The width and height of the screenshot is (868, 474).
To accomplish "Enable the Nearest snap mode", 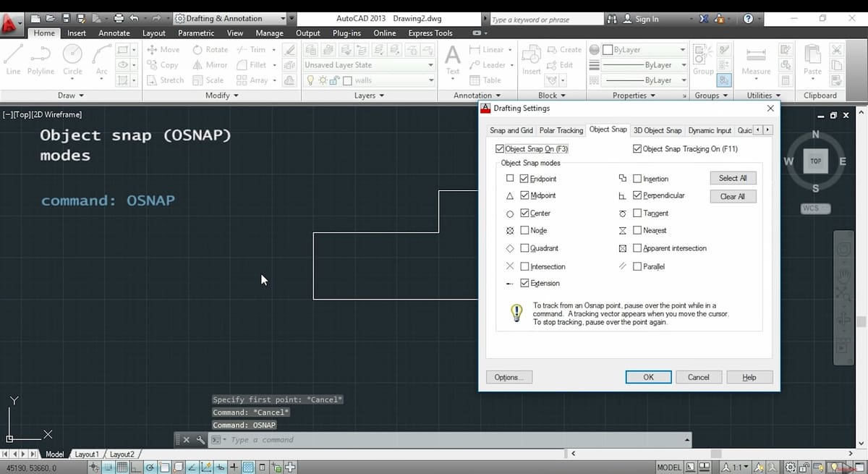I will click(x=637, y=230).
